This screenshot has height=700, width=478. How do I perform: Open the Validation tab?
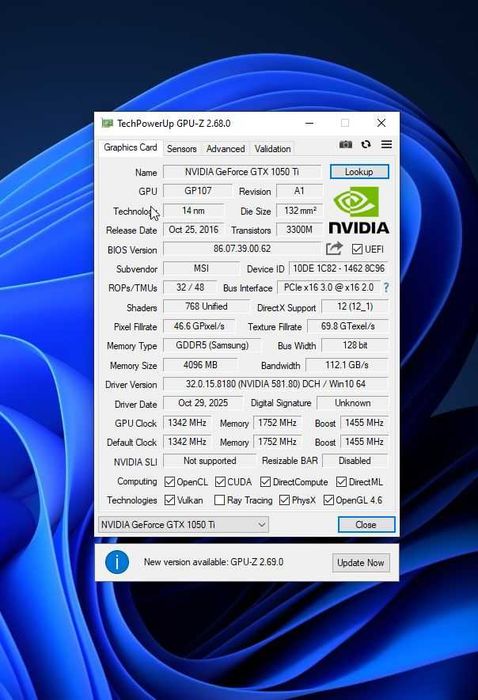tap(273, 149)
